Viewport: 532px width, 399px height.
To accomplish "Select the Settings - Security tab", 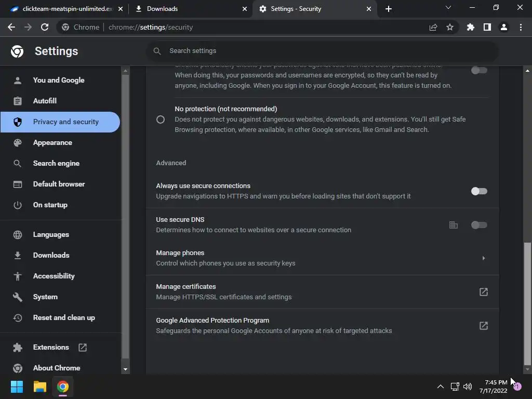I will (314, 9).
